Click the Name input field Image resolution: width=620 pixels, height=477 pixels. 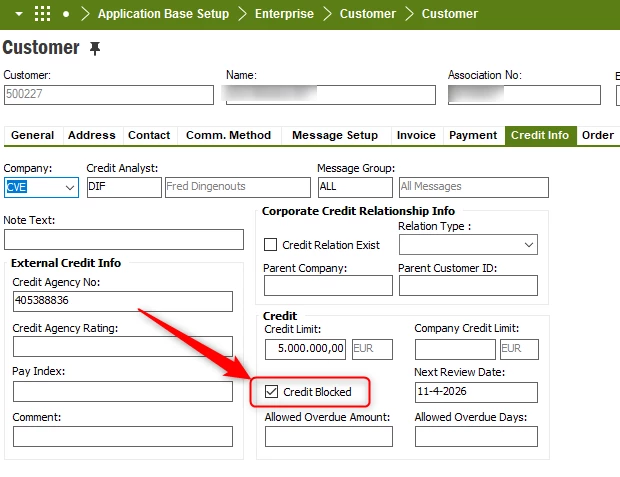pos(331,95)
